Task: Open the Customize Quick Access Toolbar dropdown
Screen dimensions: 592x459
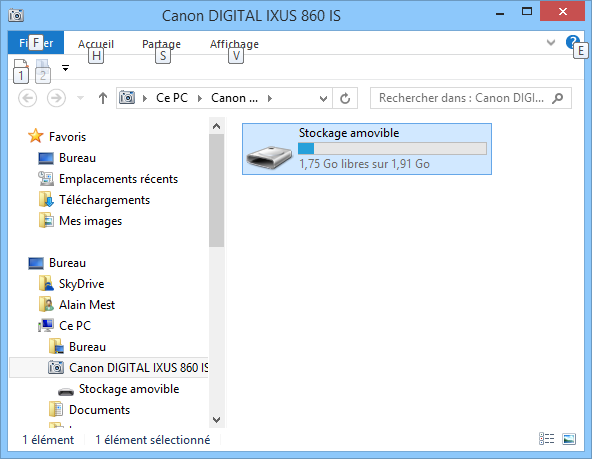Action: [65, 68]
